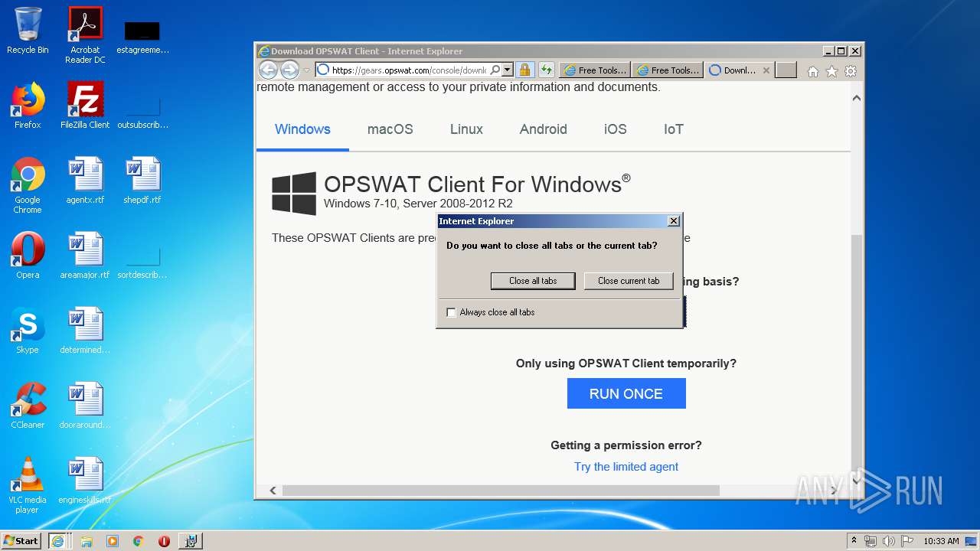This screenshot has height=551, width=980.
Task: Click the green refresh arrows icon
Action: (x=546, y=70)
